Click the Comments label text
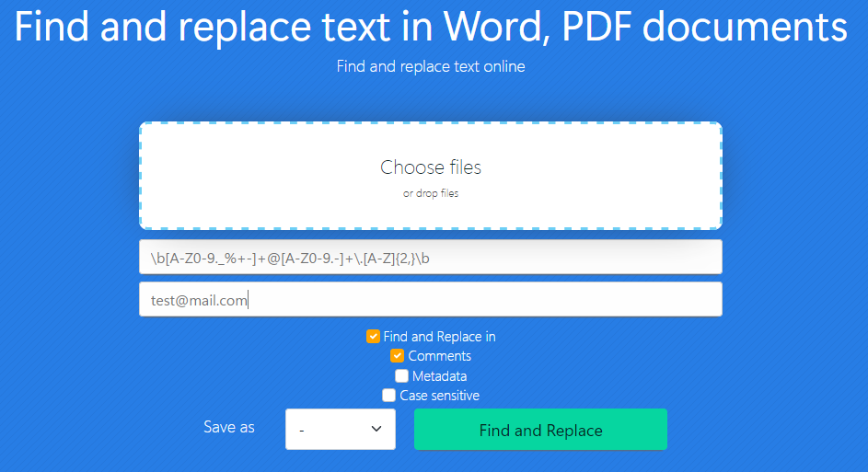This screenshot has width=868, height=472. (x=439, y=356)
